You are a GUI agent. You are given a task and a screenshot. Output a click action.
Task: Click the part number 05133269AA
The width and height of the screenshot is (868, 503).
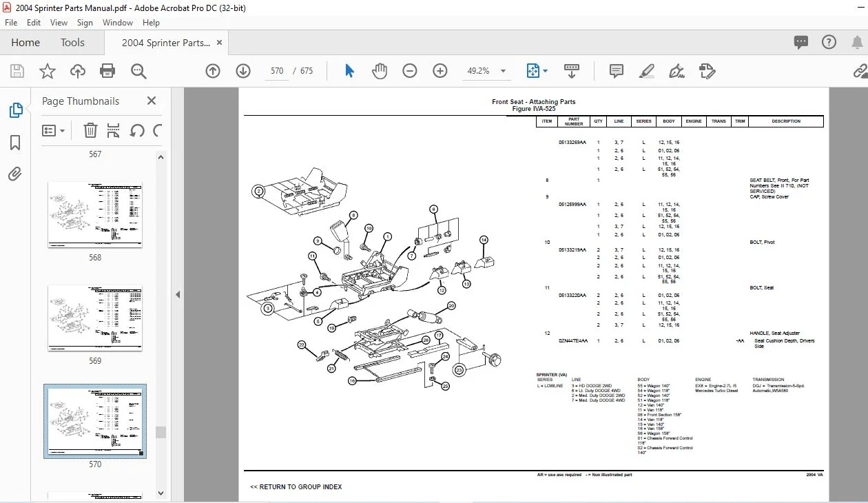click(x=572, y=142)
